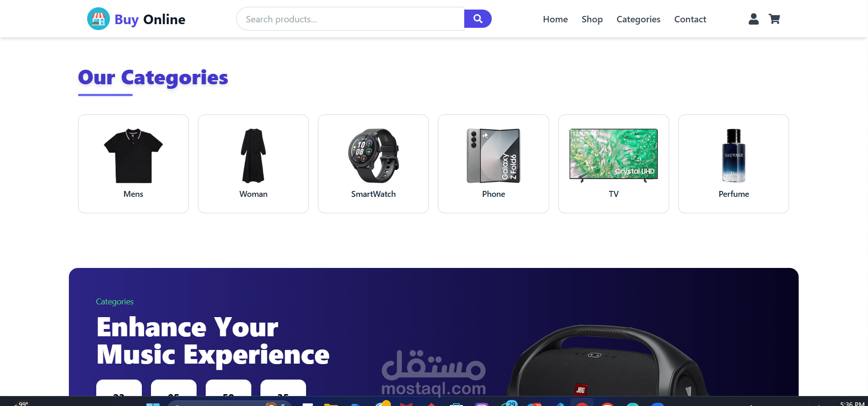Choose the Phone Galaxy Z Fold6 category
Image resolution: width=868 pixels, height=406 pixels.
(x=494, y=164)
